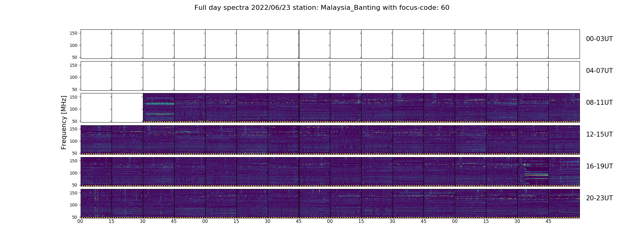The height and width of the screenshot is (245, 644).
Task: Select the 100 tick of the 20-23UT row
Action: point(74,205)
